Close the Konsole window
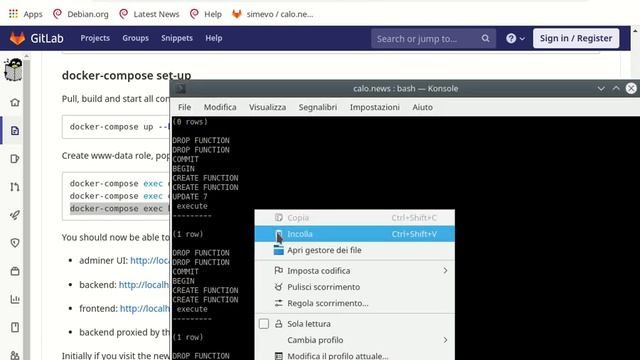The image size is (640, 360). pyautogui.click(x=631, y=89)
